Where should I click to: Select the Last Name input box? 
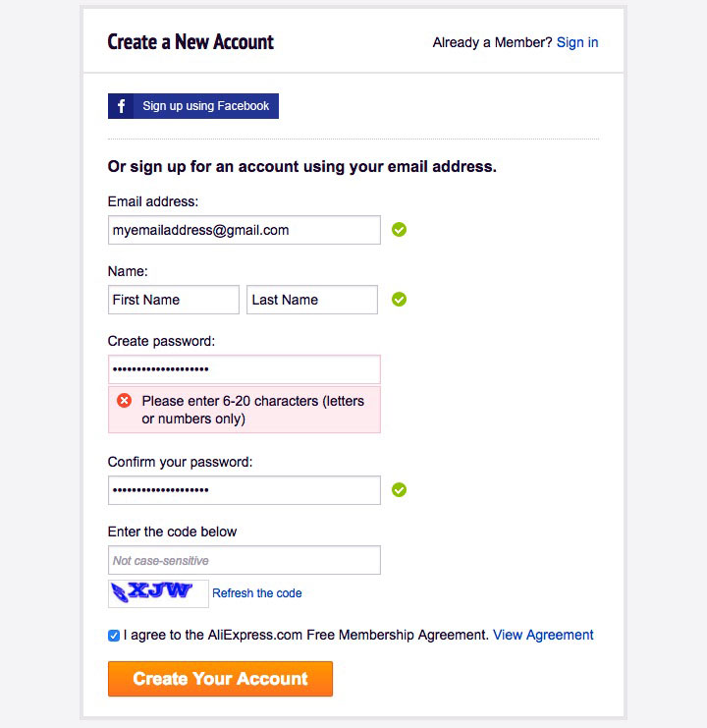click(312, 300)
